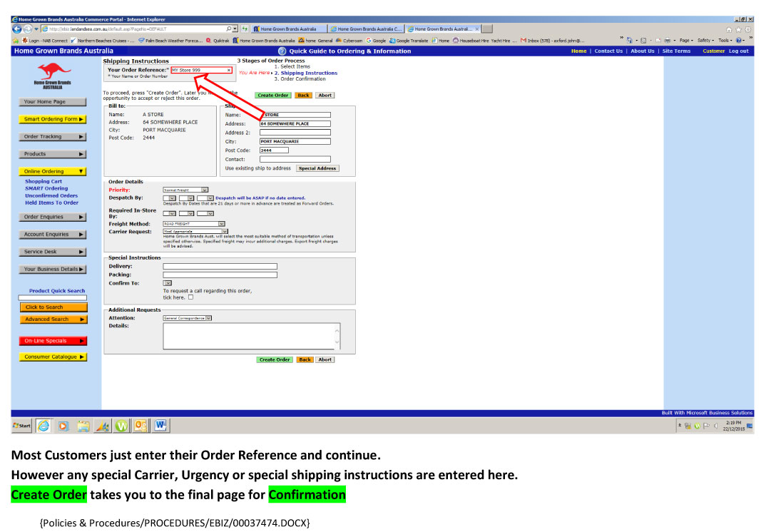Click the Special Address button

tap(317, 168)
